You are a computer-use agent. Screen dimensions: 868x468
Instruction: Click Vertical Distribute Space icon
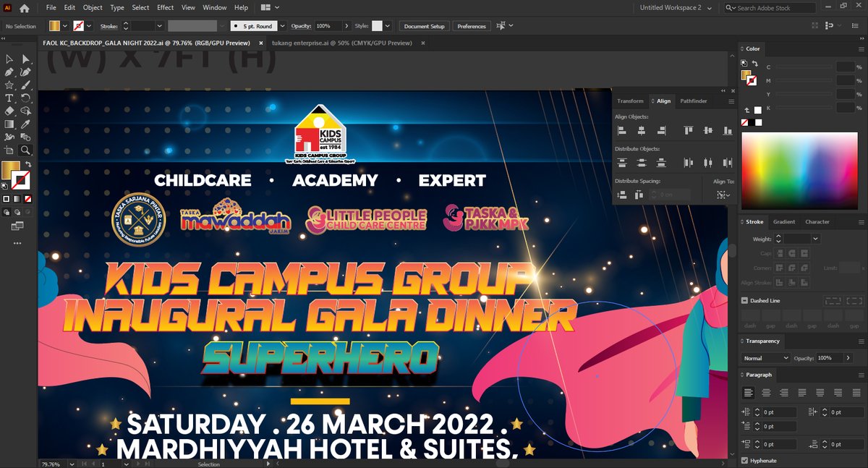point(621,195)
